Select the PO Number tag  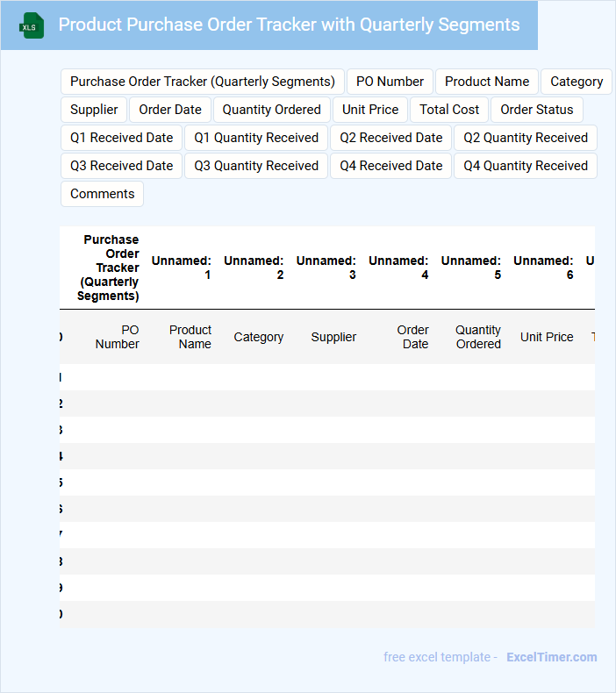pos(390,82)
